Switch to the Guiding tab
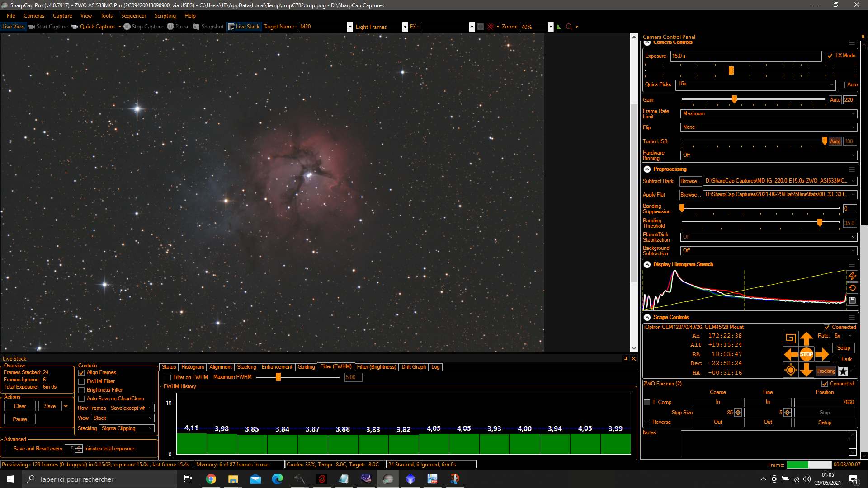The image size is (868, 488). [x=306, y=367]
